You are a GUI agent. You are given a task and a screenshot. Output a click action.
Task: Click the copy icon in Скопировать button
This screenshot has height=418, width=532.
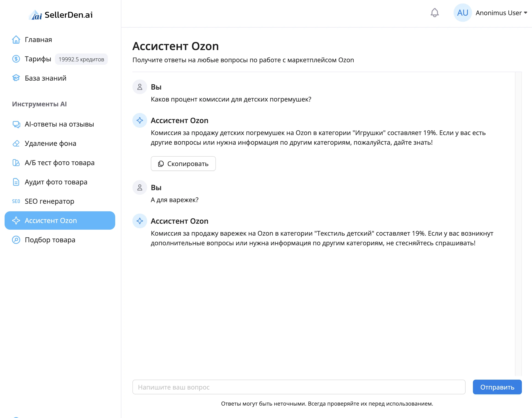pos(161,164)
